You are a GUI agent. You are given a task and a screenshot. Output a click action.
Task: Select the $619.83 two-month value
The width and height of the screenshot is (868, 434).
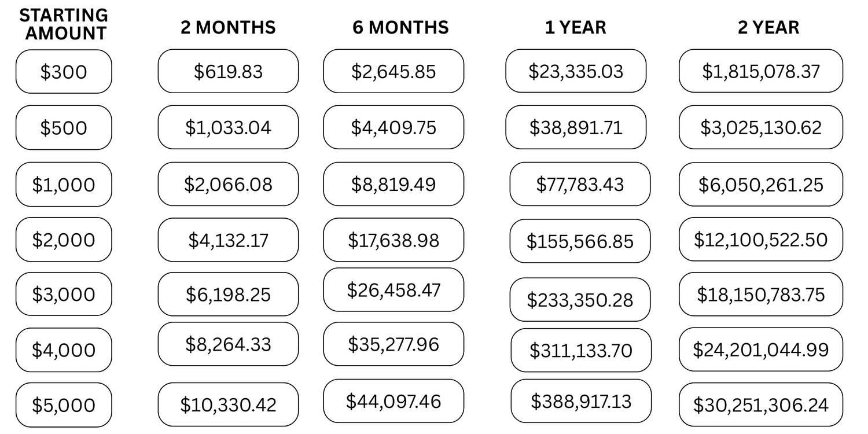(x=228, y=71)
